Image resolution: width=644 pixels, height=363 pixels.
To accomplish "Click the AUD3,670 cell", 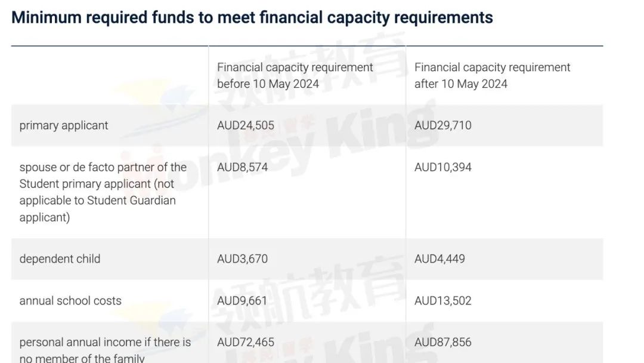I will point(242,259).
